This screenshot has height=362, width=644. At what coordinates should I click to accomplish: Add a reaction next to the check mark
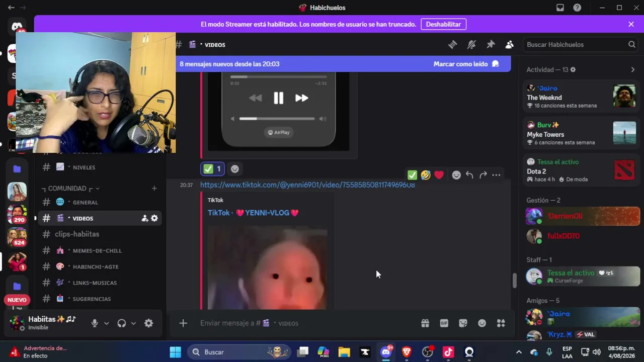click(x=234, y=169)
